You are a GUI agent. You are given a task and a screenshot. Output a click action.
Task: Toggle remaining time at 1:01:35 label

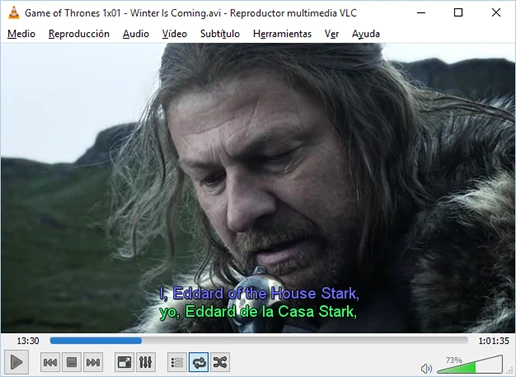[x=494, y=341]
